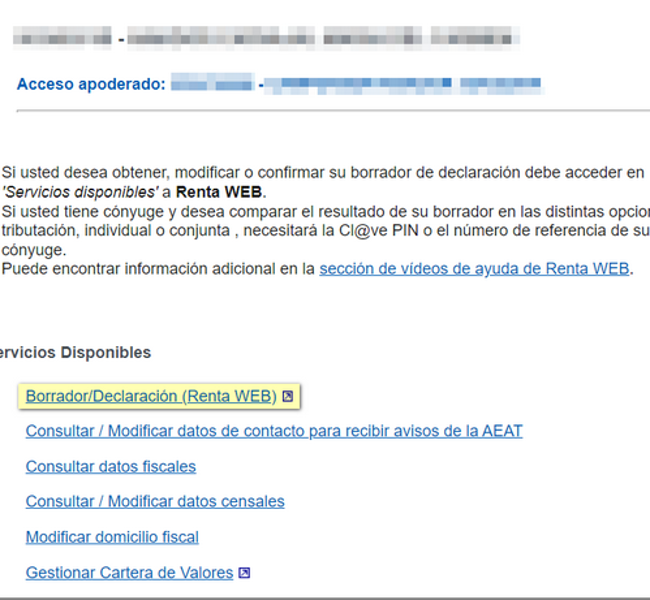Open the Gestionar Cartera de Valores link
This screenshot has height=600, width=650.
(129, 573)
